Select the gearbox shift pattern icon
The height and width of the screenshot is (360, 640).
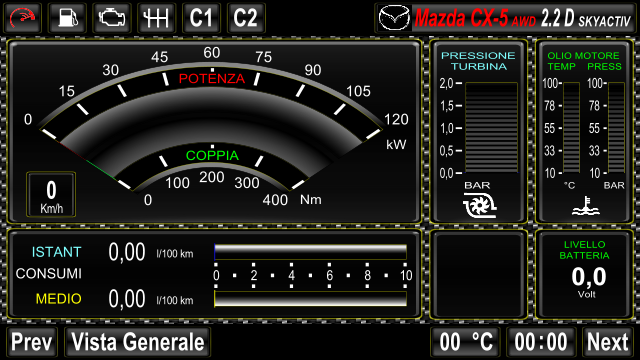tap(156, 18)
